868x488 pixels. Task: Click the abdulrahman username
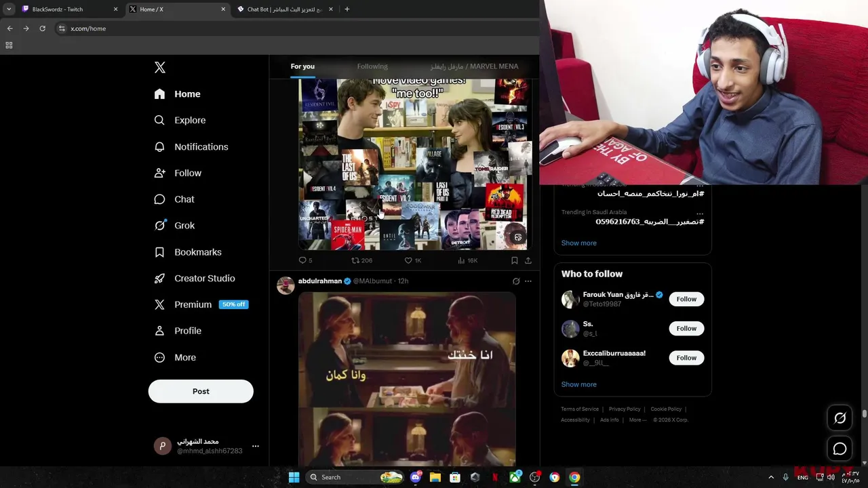pos(320,281)
